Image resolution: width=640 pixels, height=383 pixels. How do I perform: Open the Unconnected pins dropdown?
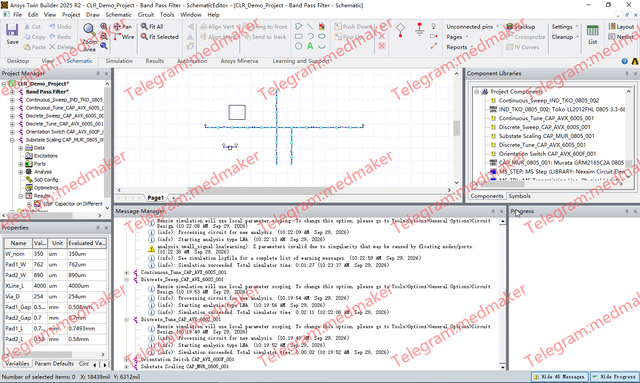[472, 27]
